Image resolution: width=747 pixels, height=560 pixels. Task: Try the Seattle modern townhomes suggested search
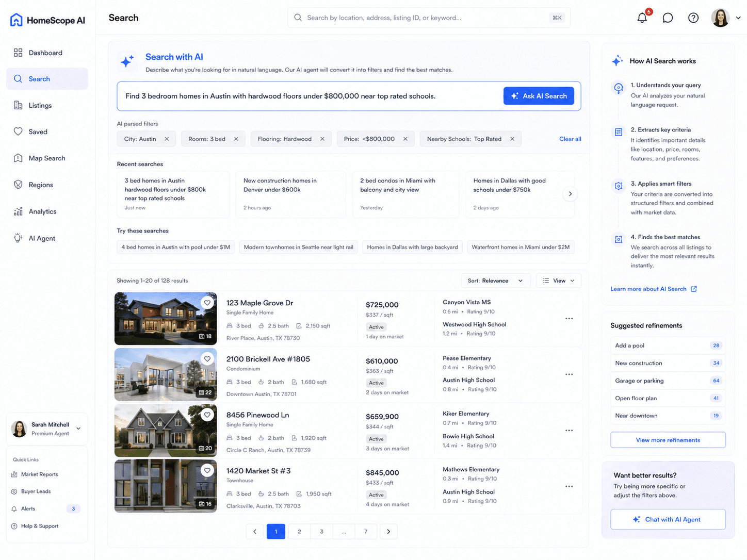299,247
